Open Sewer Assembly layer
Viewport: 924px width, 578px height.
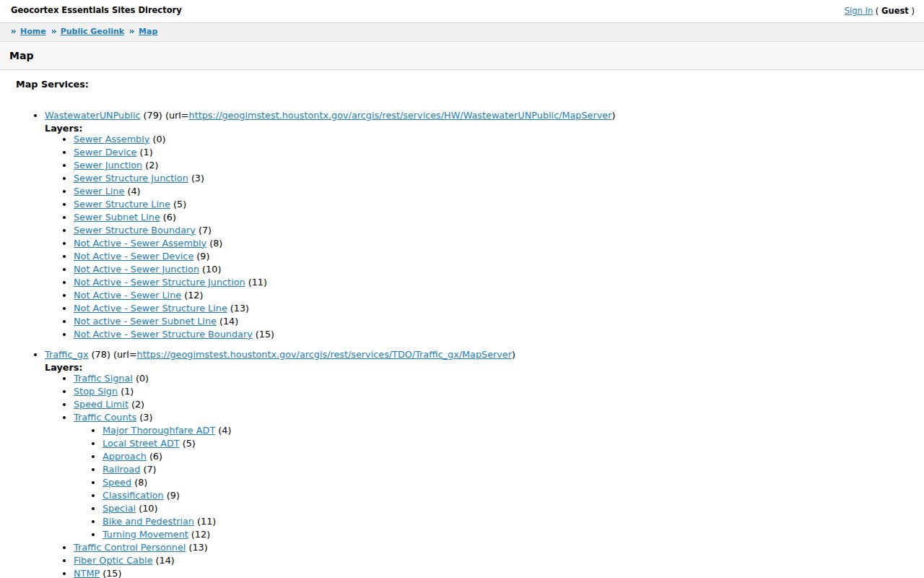(x=111, y=139)
